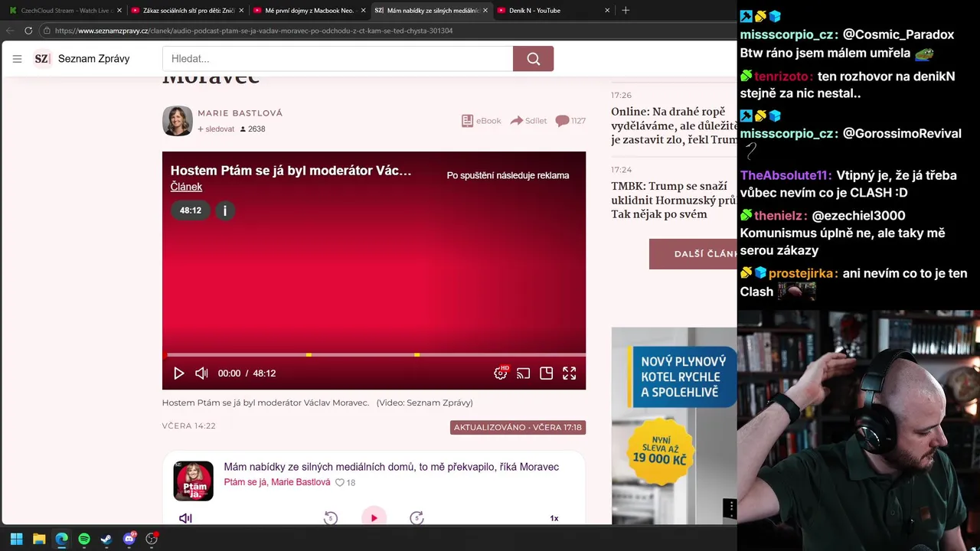Open TMBK Trump Hormuz article

point(674,200)
